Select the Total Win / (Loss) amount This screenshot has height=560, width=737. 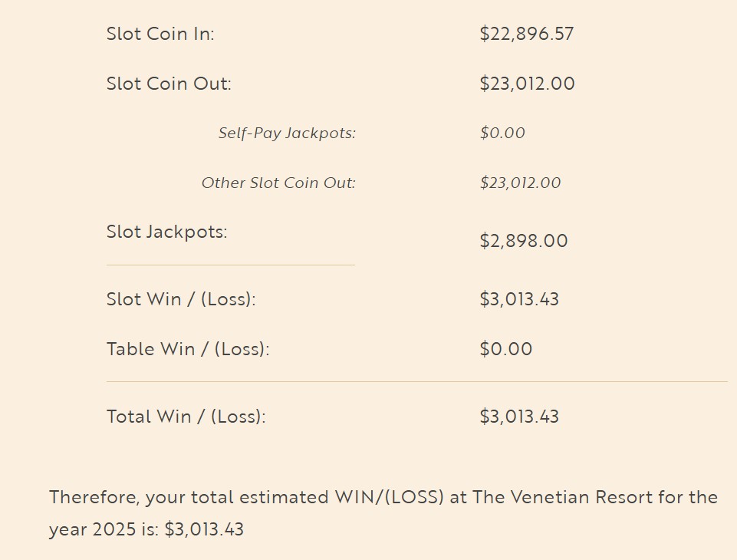pyautogui.click(x=519, y=417)
